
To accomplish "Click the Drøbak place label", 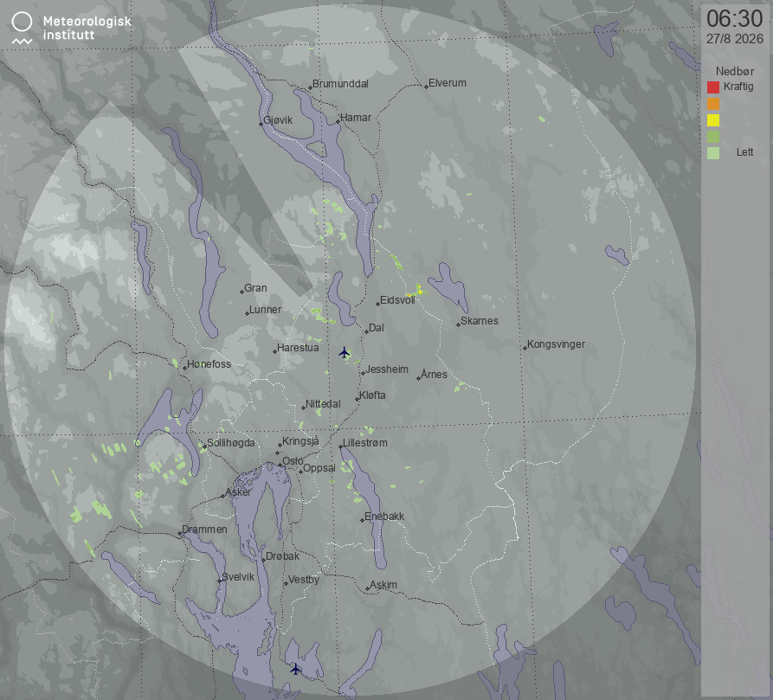I will (282, 556).
